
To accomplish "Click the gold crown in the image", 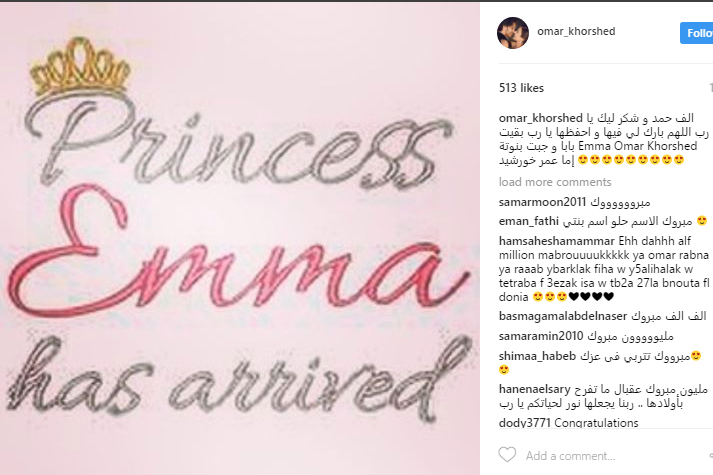I will tap(80, 66).
